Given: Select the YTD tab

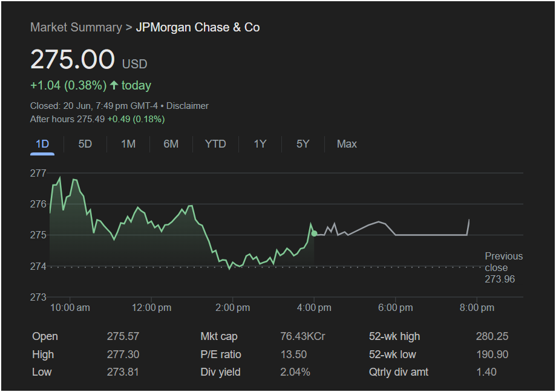Looking at the screenshot, I should (x=215, y=144).
